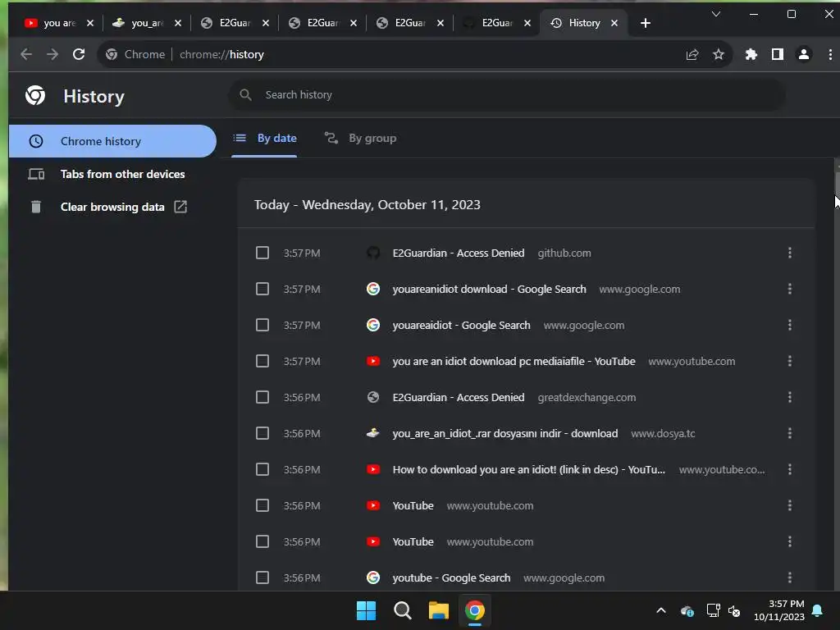Click the OneDrive cloud tray icon

tap(687, 610)
